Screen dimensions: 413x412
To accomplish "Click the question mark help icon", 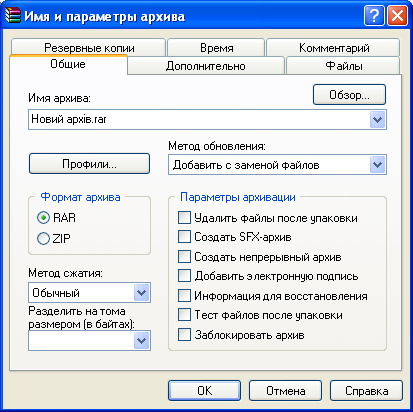I will [374, 15].
